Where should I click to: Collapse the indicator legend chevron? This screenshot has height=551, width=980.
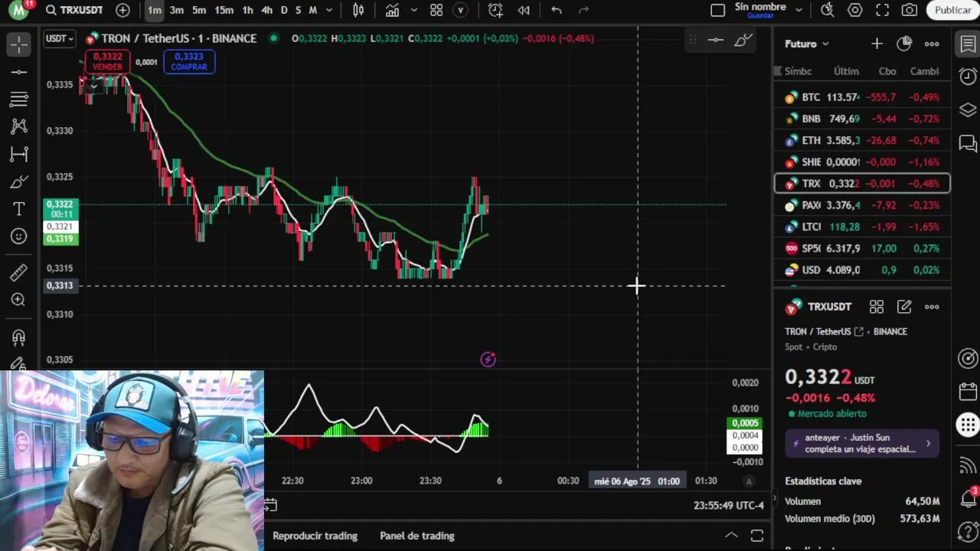click(x=93, y=85)
